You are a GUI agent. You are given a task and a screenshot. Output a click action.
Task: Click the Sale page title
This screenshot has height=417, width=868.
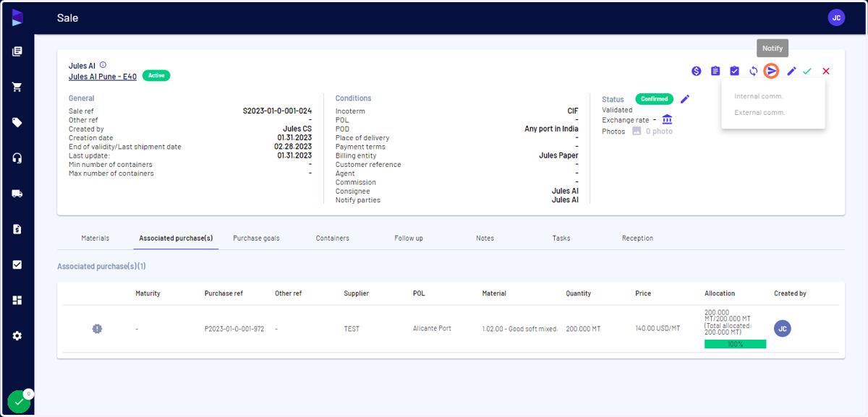click(x=67, y=18)
